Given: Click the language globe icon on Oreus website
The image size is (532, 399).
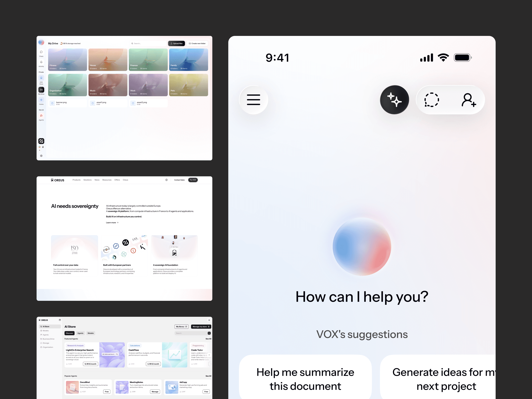Looking at the screenshot, I should point(166,180).
